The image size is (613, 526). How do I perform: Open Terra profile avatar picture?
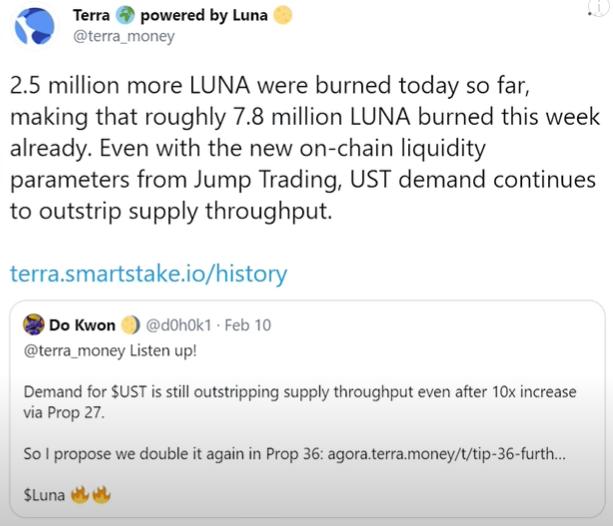(34, 26)
